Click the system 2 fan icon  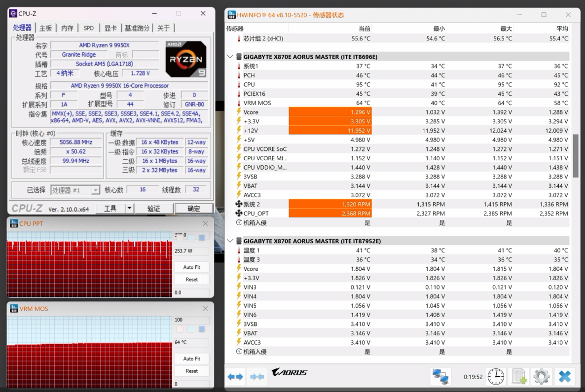point(239,204)
